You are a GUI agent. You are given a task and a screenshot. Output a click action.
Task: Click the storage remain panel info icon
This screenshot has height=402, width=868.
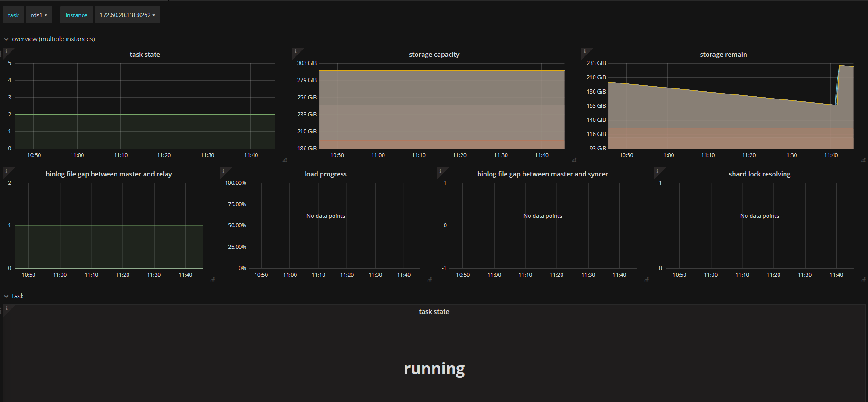point(584,51)
